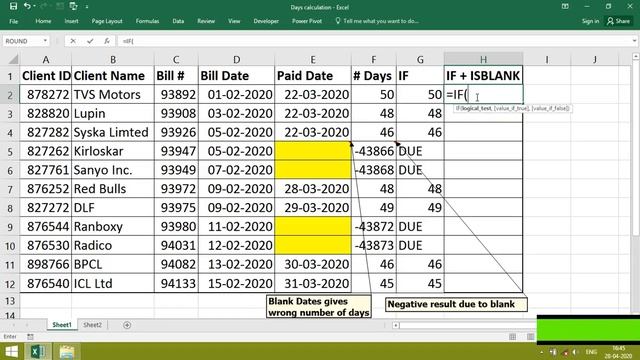This screenshot has height=360, width=640.
Task: Select all cells with the corner triangle
Action: click(12, 59)
